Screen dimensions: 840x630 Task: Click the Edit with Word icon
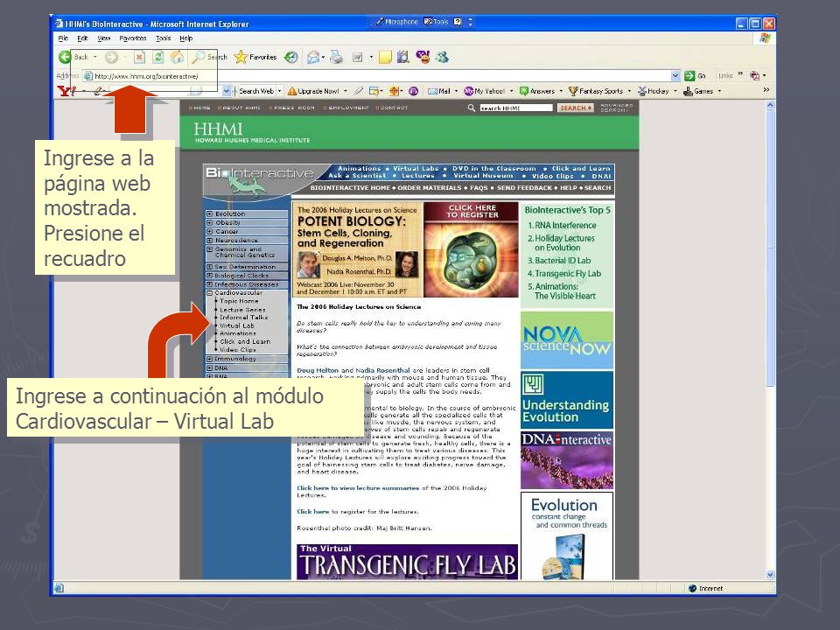tap(357, 57)
